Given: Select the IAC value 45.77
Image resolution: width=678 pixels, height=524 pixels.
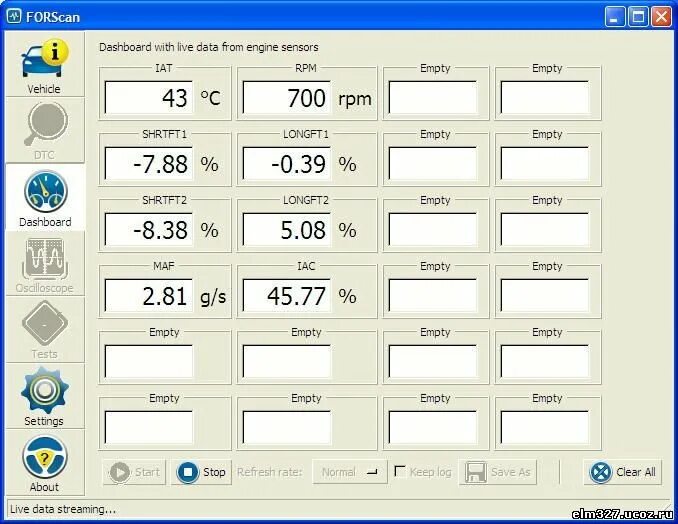Looking at the screenshot, I should [287, 296].
